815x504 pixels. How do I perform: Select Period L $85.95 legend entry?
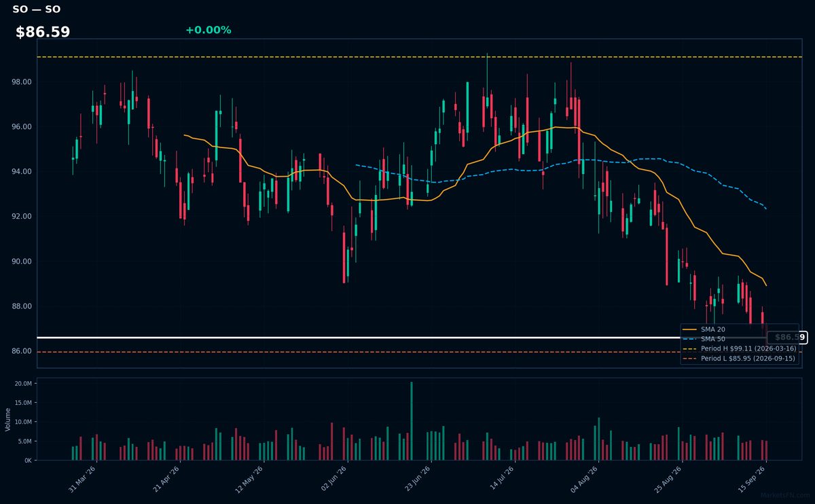pyautogui.click(x=739, y=358)
